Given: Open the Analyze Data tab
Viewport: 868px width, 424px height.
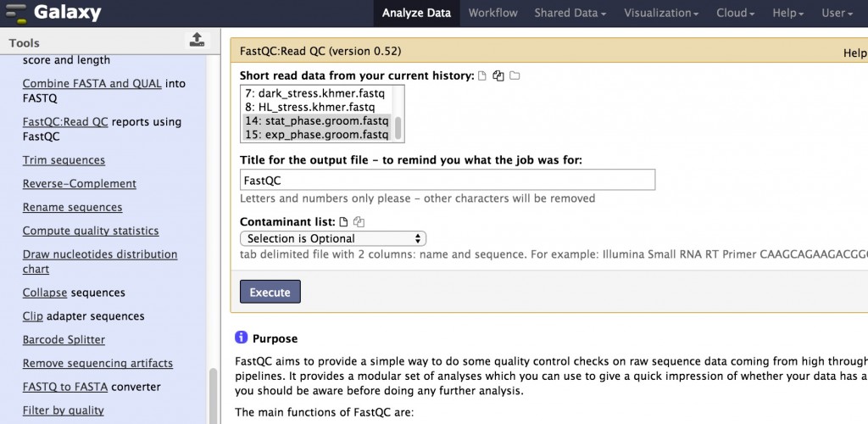Looking at the screenshot, I should point(416,13).
